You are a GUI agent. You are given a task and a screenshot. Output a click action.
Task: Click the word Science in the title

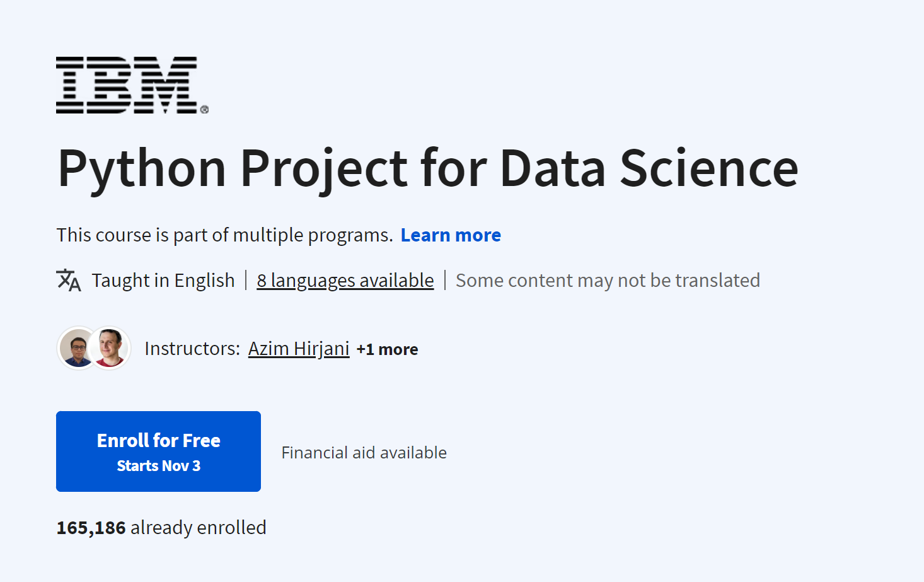pos(709,168)
